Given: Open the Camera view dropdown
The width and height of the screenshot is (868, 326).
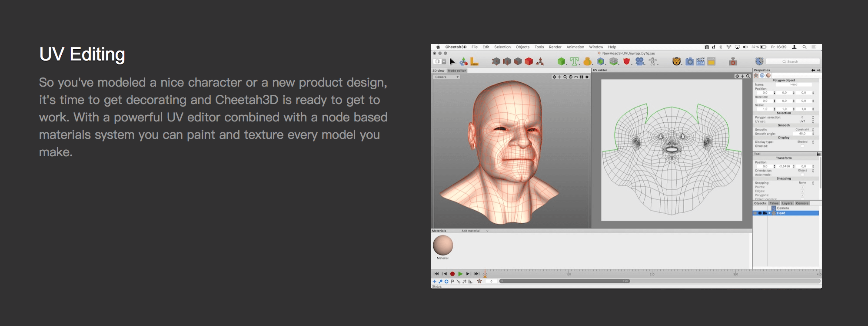Looking at the screenshot, I should [446, 77].
